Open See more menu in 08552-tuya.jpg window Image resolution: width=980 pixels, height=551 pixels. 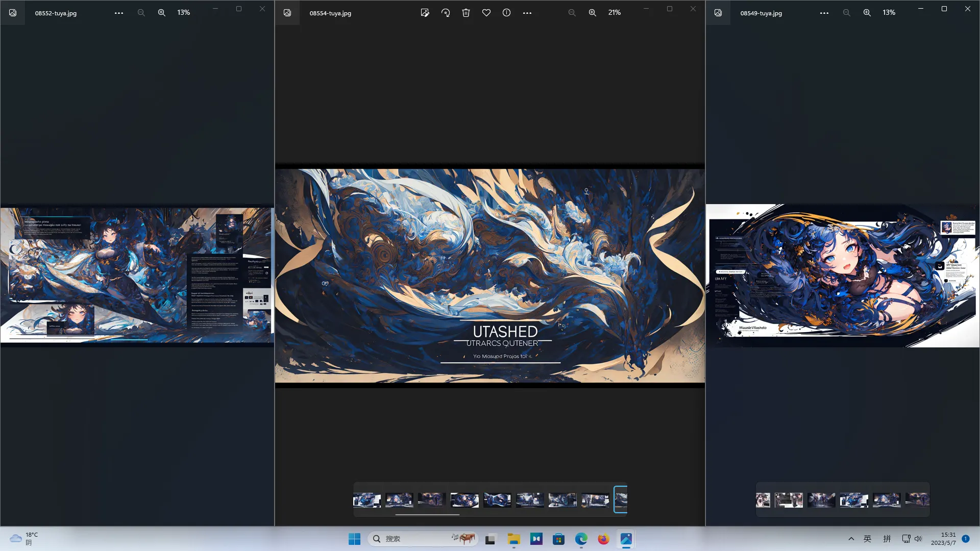(x=119, y=13)
